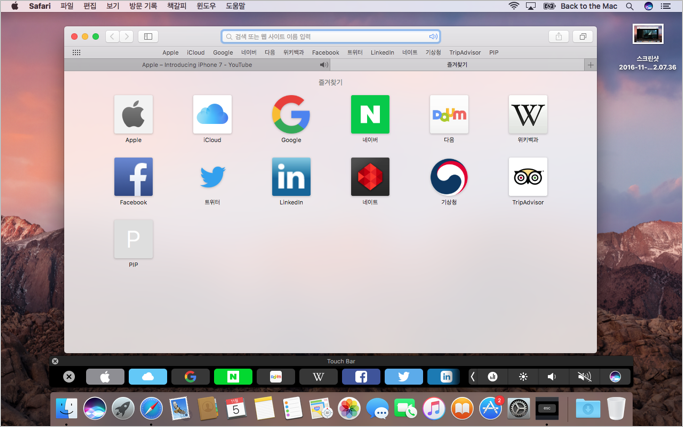Open Notification Center in menu bar
Image resolution: width=683 pixels, height=427 pixels.
[666, 6]
